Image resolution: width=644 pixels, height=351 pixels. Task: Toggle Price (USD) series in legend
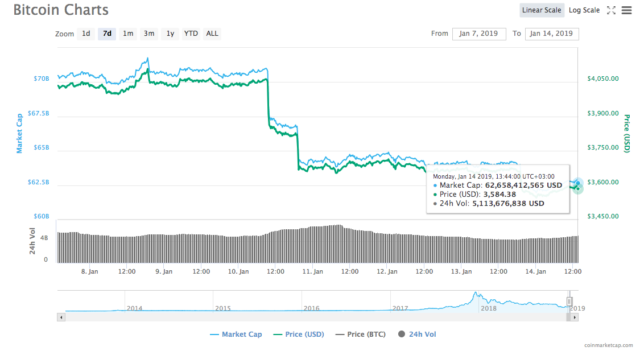pos(299,334)
